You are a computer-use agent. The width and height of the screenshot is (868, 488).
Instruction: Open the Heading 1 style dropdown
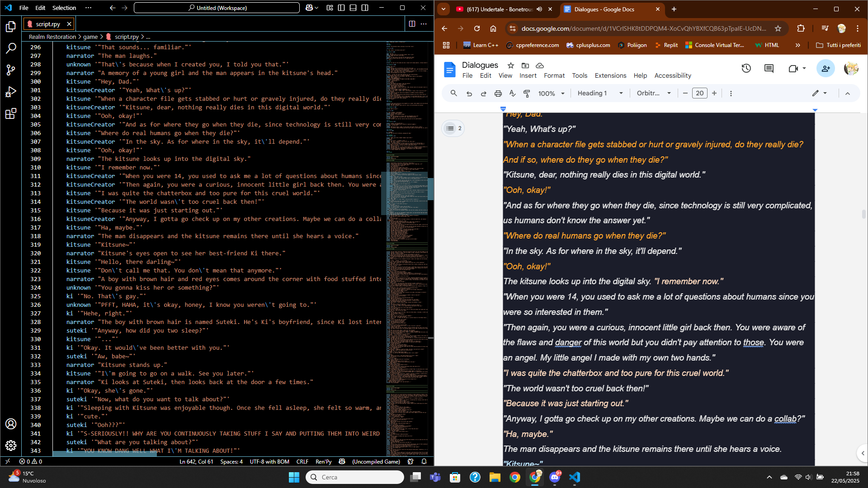point(600,93)
